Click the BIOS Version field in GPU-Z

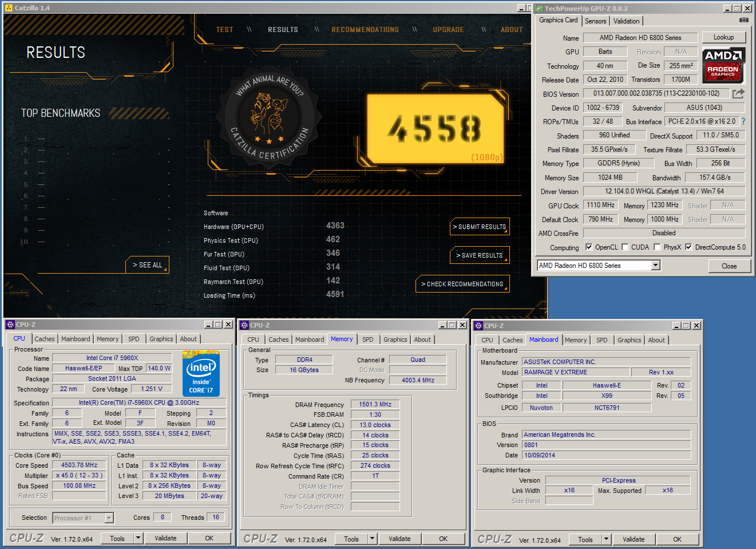656,93
